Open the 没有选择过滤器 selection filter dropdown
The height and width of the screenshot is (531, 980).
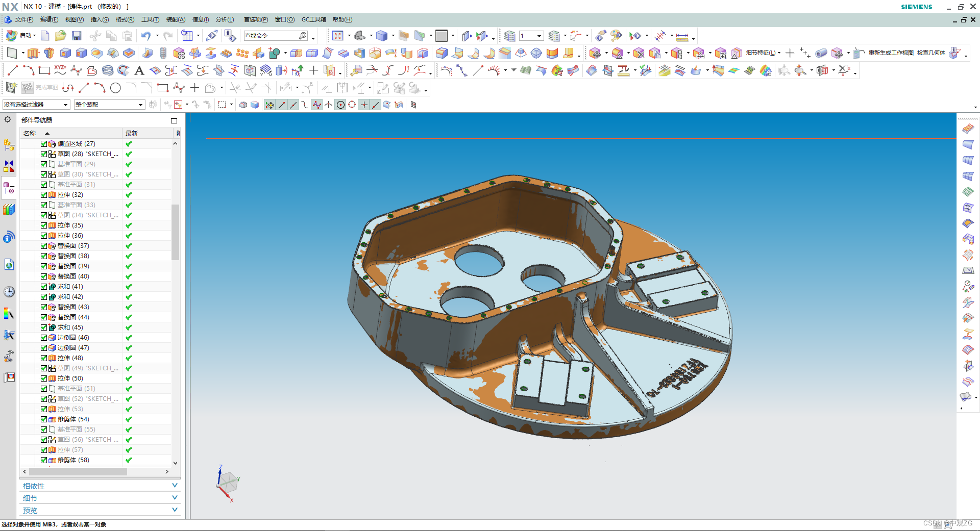pyautogui.click(x=64, y=104)
